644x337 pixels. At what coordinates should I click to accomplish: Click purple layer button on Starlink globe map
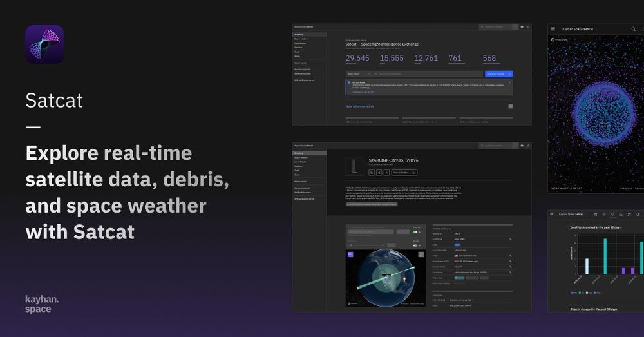(350, 255)
